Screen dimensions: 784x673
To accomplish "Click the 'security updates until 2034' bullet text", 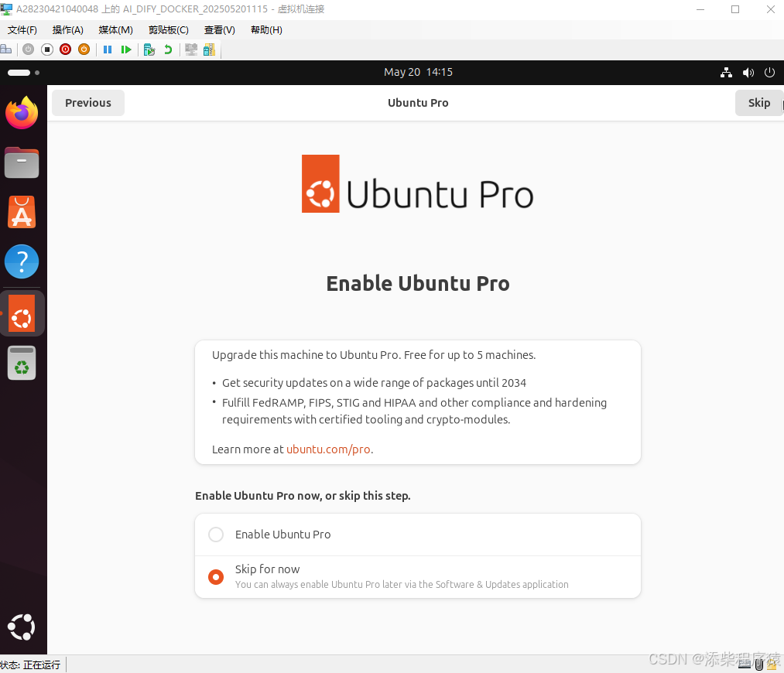I will pos(374,383).
